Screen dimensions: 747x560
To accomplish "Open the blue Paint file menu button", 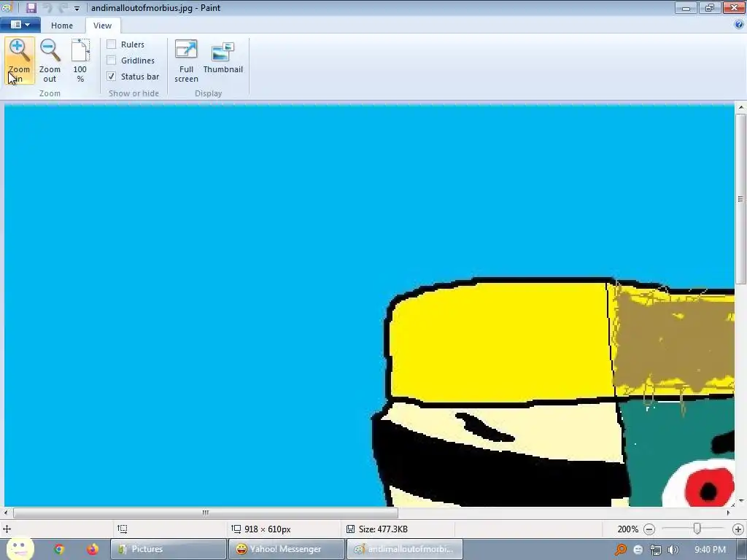I will tap(20, 24).
